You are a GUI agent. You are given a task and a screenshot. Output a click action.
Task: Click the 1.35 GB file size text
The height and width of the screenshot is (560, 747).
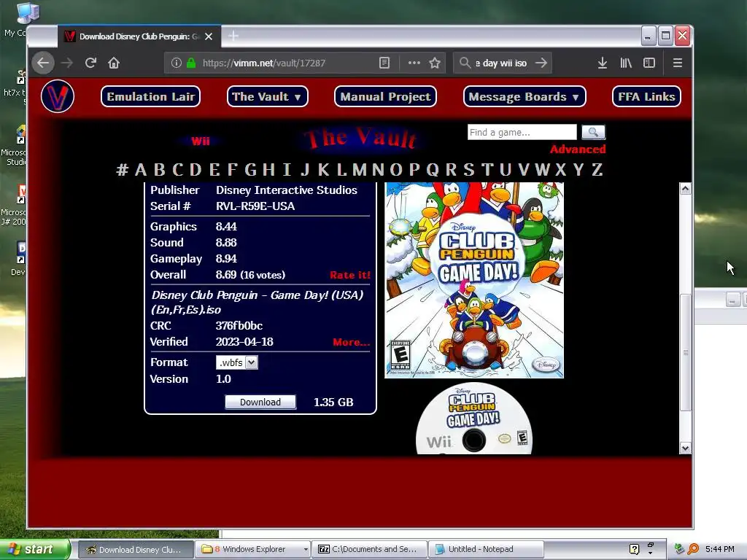point(333,402)
